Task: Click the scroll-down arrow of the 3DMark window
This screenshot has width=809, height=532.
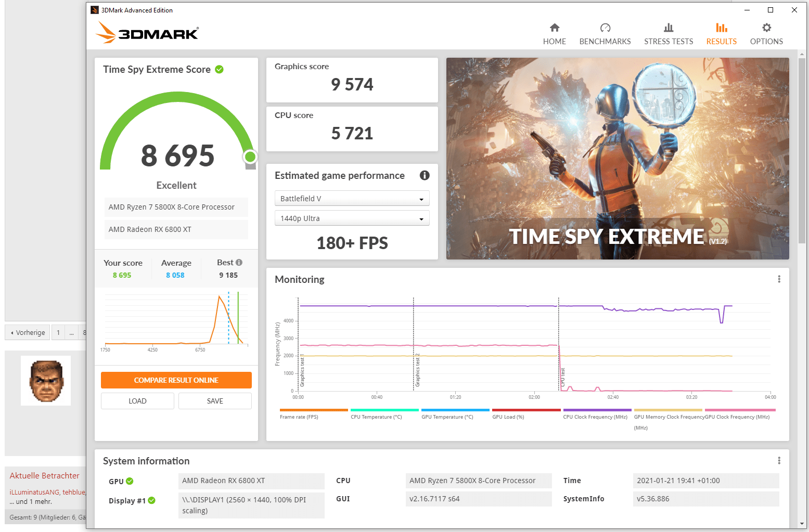Action: pyautogui.click(x=802, y=523)
